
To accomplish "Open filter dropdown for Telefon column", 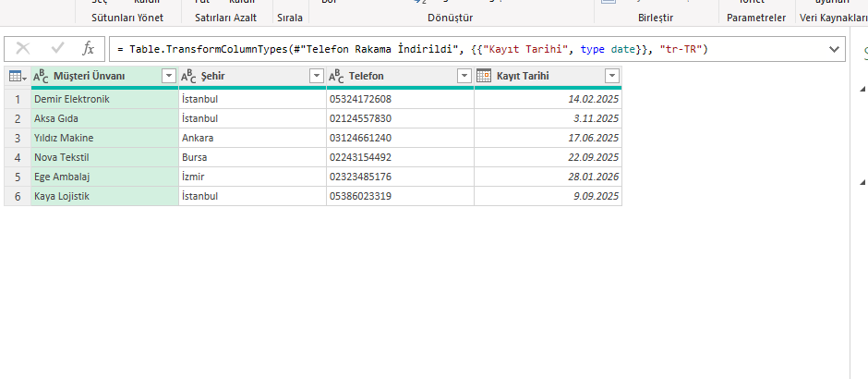I will tap(464, 77).
